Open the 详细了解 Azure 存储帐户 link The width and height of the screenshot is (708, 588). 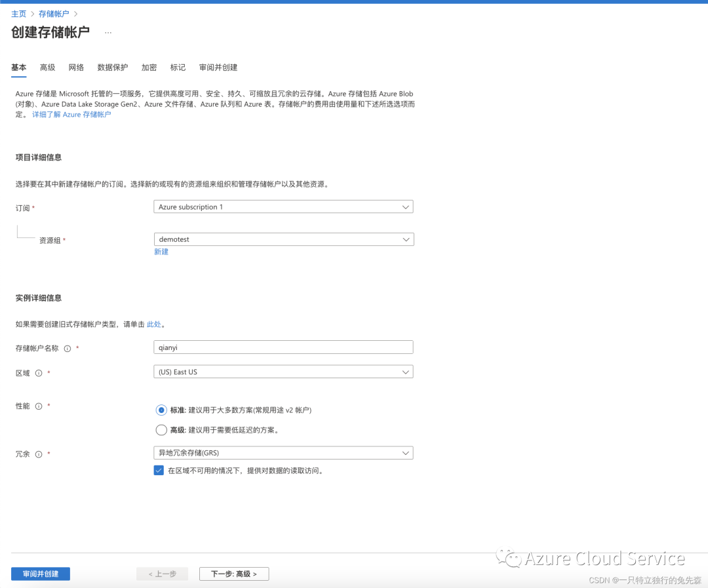pyautogui.click(x=71, y=115)
